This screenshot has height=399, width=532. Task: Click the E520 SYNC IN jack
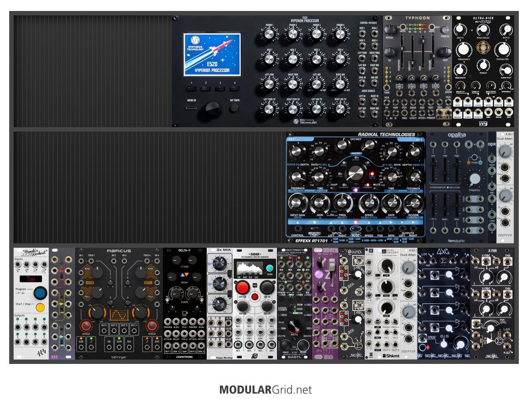363,84
